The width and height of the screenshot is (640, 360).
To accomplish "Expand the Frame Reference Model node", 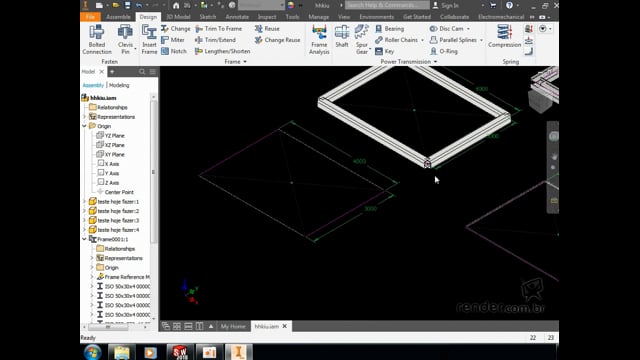I will (92, 277).
